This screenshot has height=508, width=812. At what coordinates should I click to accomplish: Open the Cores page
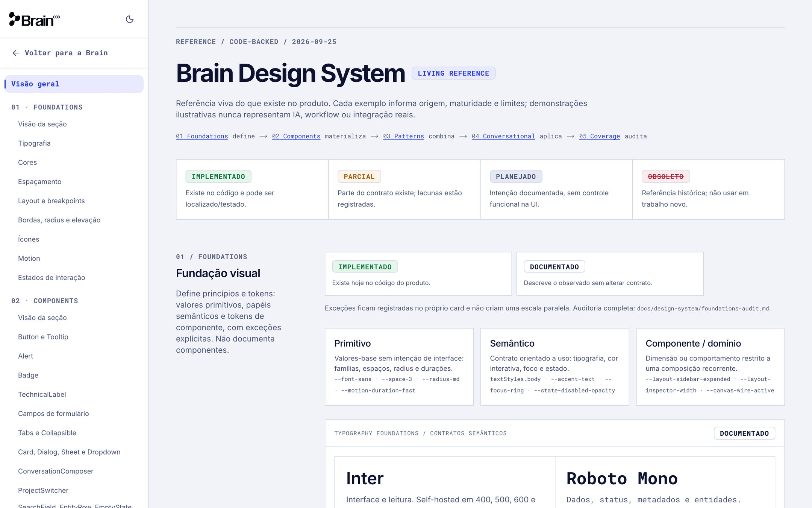pos(27,163)
